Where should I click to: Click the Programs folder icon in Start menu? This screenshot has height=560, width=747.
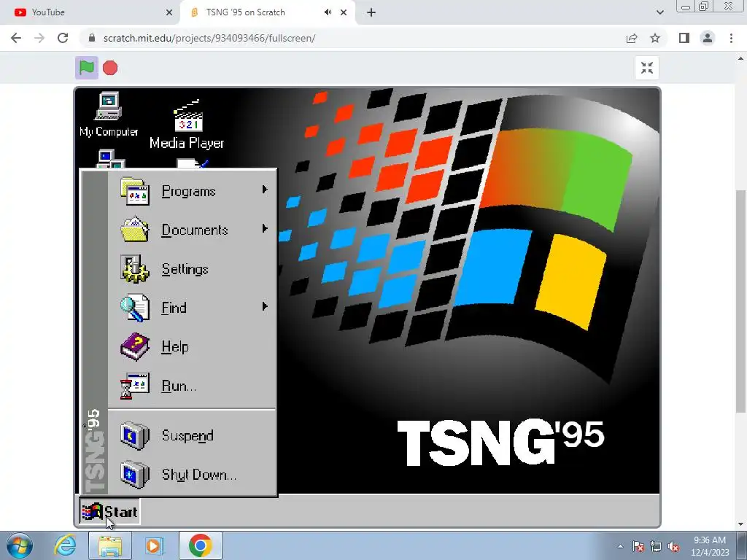[135, 192]
